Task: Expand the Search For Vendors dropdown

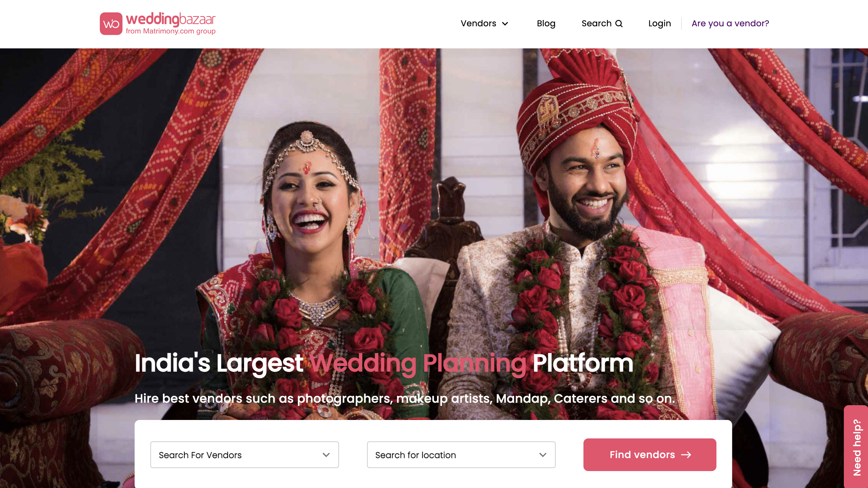Action: pyautogui.click(x=244, y=455)
